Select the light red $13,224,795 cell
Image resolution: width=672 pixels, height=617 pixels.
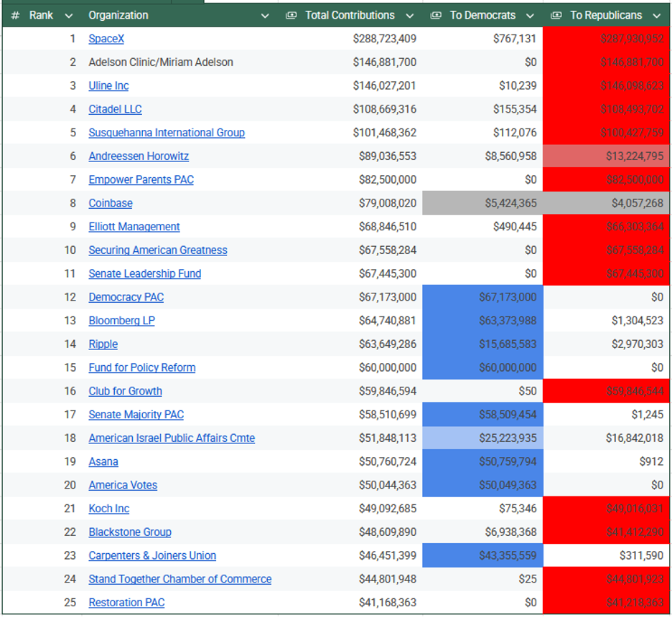click(x=607, y=156)
